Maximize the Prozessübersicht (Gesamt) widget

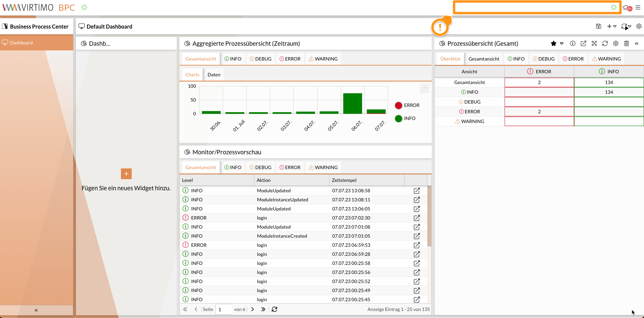594,43
